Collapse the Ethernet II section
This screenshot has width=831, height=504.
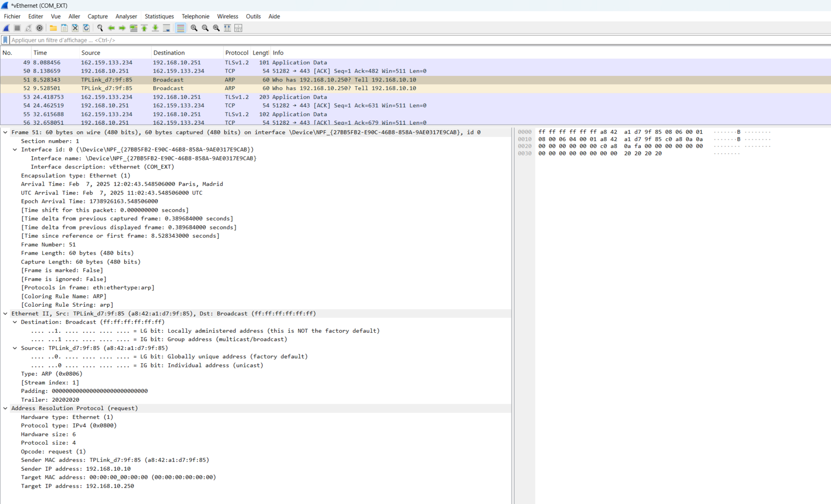point(6,314)
